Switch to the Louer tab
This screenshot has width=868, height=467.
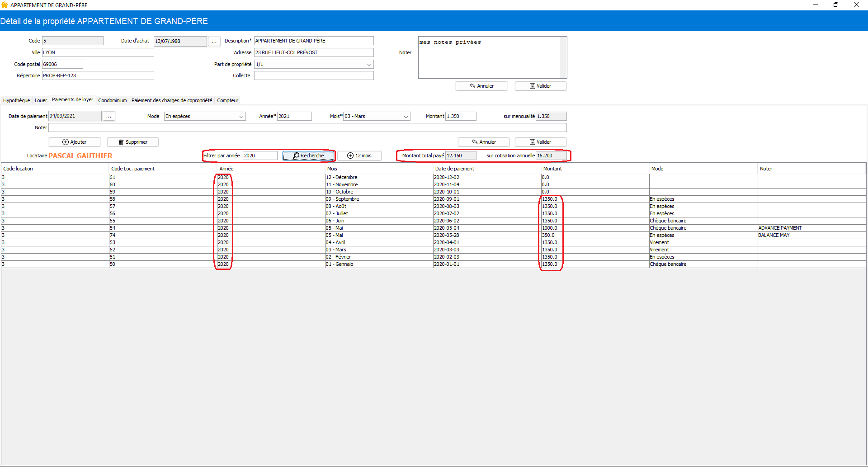coord(41,100)
